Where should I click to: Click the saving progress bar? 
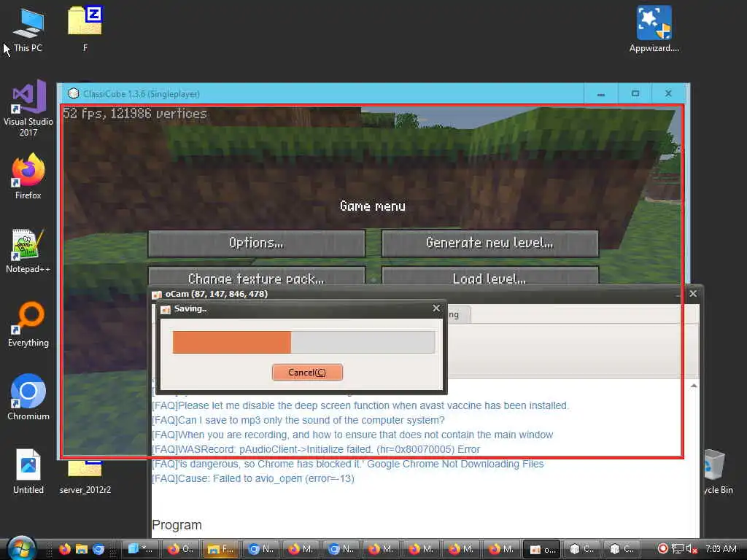[x=303, y=342]
